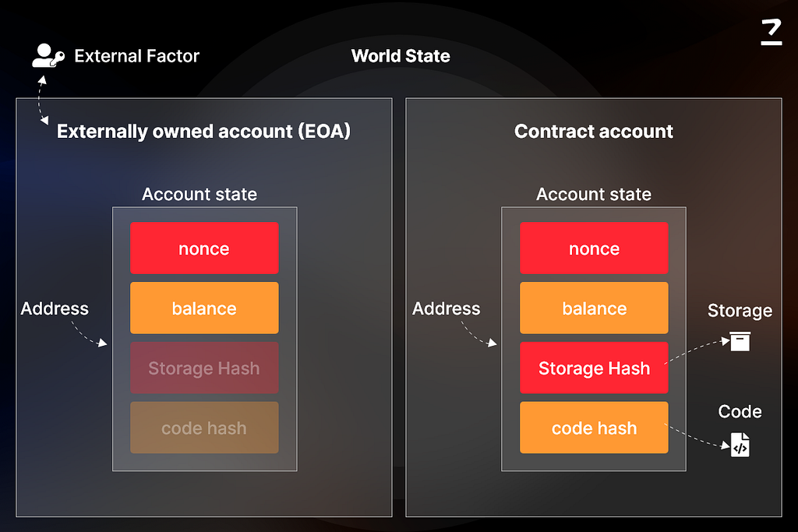This screenshot has height=532, width=798.
Task: Click the External Factor label
Action: [136, 56]
